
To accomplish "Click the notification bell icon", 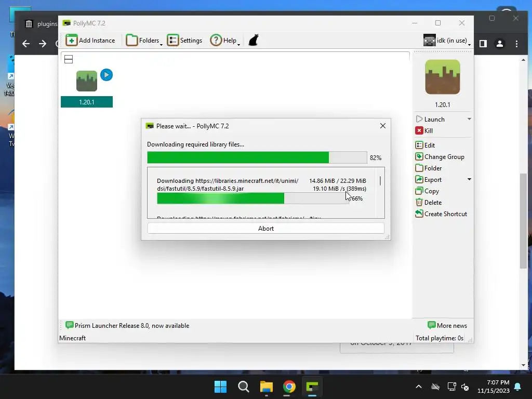I will [517, 387].
